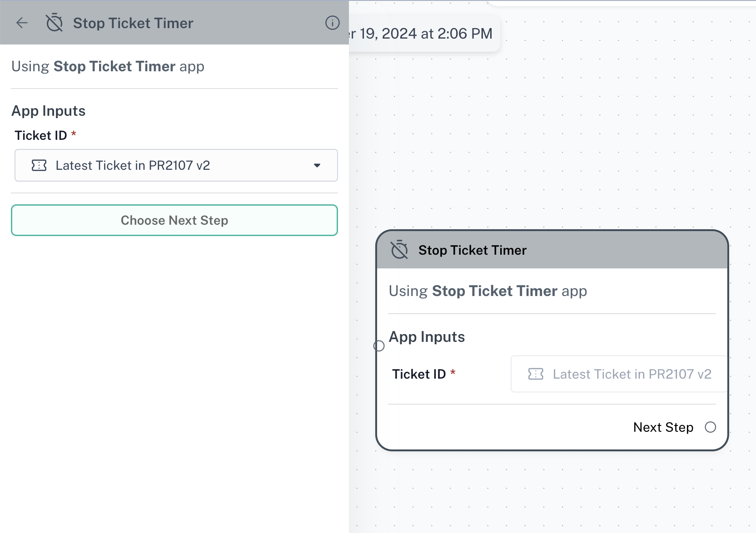The width and height of the screenshot is (756, 533).
Task: Click the required asterisk next to Ticket ID
Action: pyautogui.click(x=74, y=133)
